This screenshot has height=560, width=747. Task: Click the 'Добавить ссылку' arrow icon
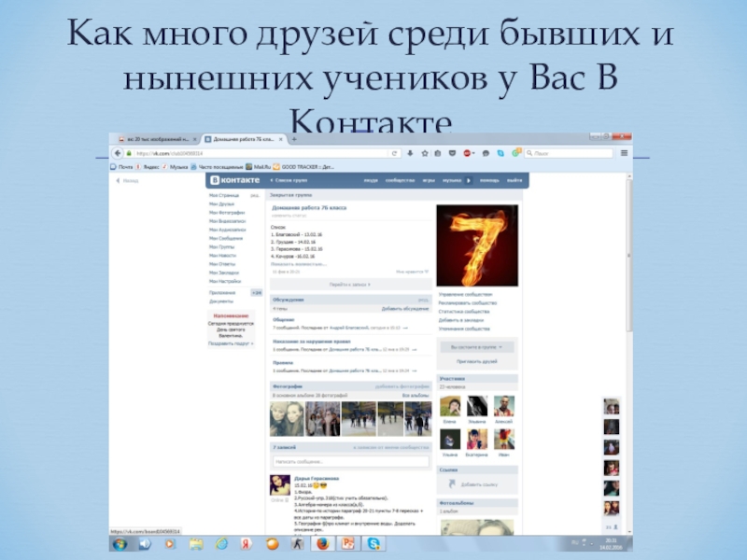tap(452, 484)
